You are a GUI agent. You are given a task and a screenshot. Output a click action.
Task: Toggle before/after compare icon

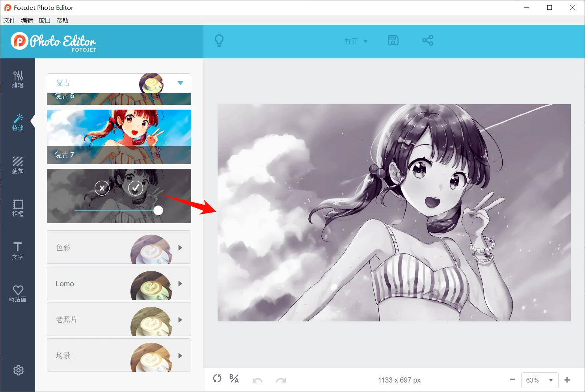pyautogui.click(x=234, y=379)
